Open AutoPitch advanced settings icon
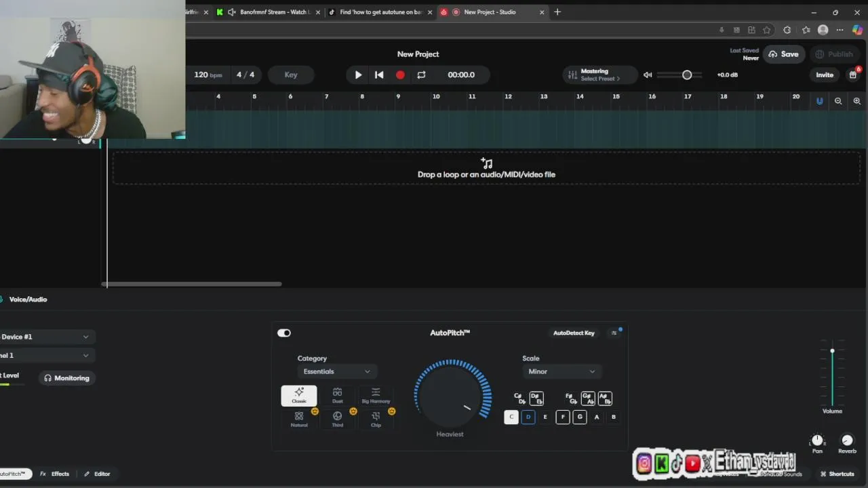The image size is (868, 488). pos(614,333)
